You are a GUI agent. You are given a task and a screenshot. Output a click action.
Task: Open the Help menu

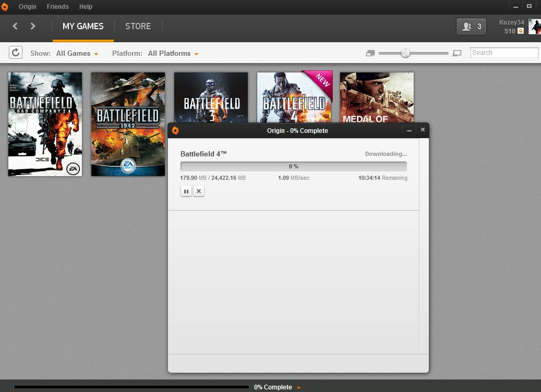[x=86, y=7]
